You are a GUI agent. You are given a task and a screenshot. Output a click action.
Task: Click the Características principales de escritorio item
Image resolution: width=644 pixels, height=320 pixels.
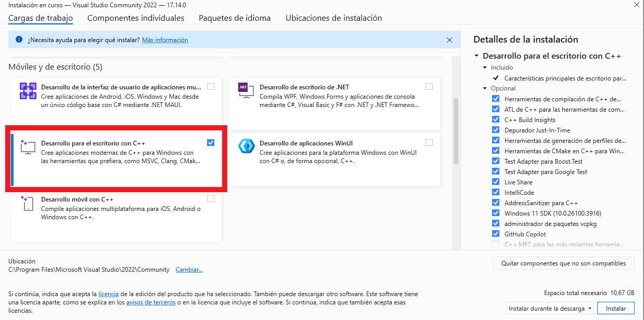click(x=565, y=78)
